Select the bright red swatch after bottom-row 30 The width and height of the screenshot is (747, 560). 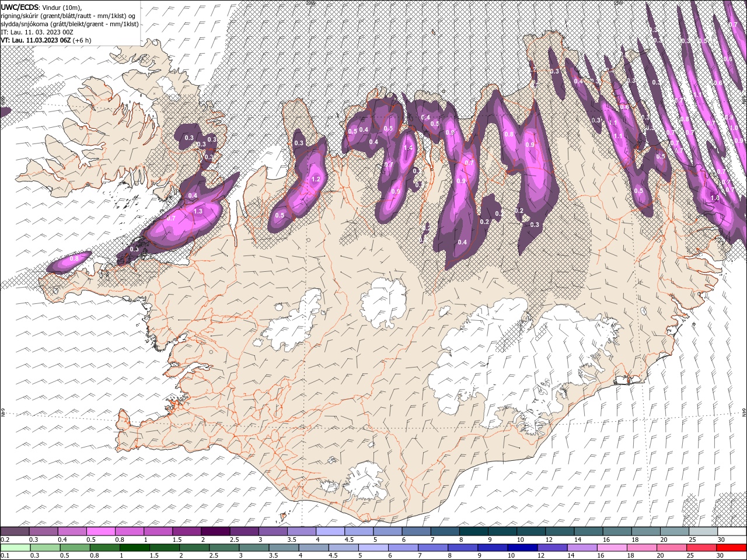coord(731,547)
